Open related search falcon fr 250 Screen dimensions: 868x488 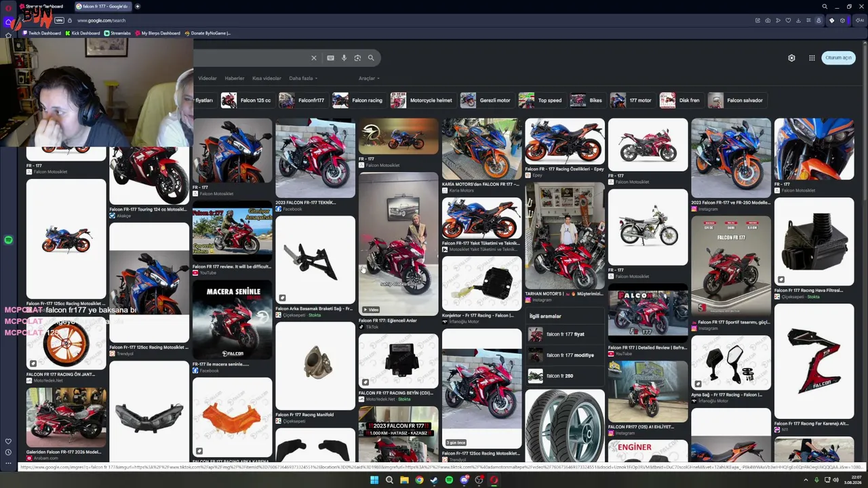pos(565,375)
